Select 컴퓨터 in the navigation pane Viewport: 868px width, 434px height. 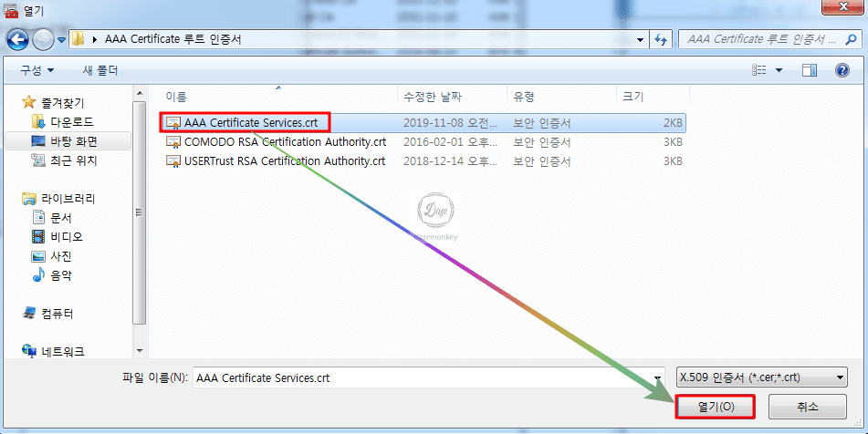coord(57,314)
